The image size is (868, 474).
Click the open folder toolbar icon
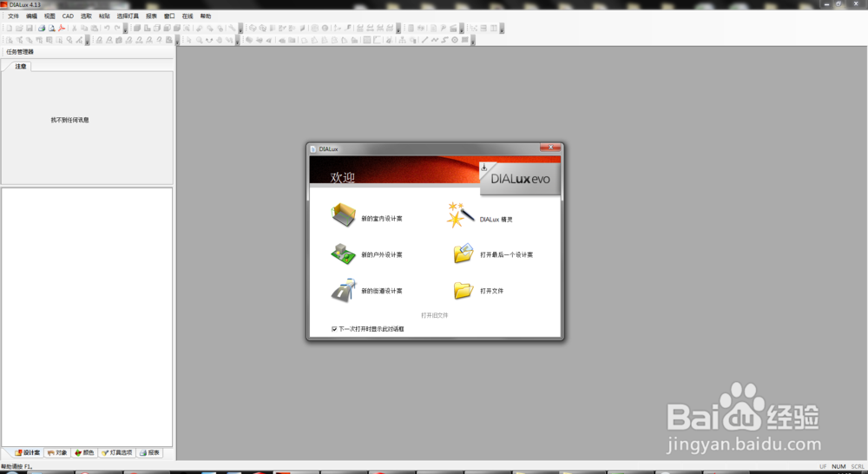coord(19,28)
